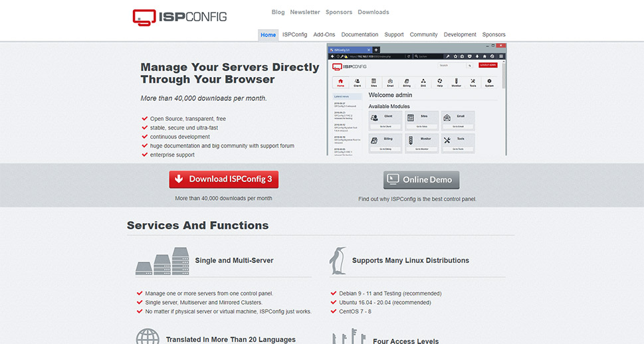Visit the Downloads link in the top bar

coord(374,12)
